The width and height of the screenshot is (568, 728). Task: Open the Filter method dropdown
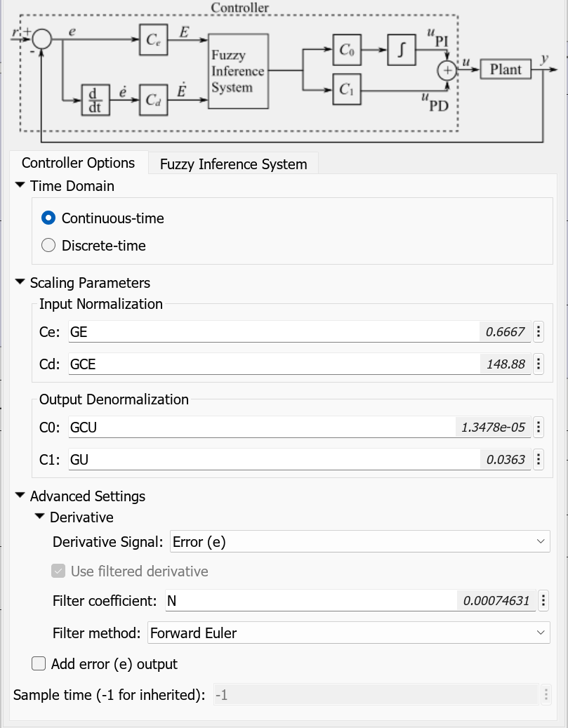pyautogui.click(x=348, y=633)
